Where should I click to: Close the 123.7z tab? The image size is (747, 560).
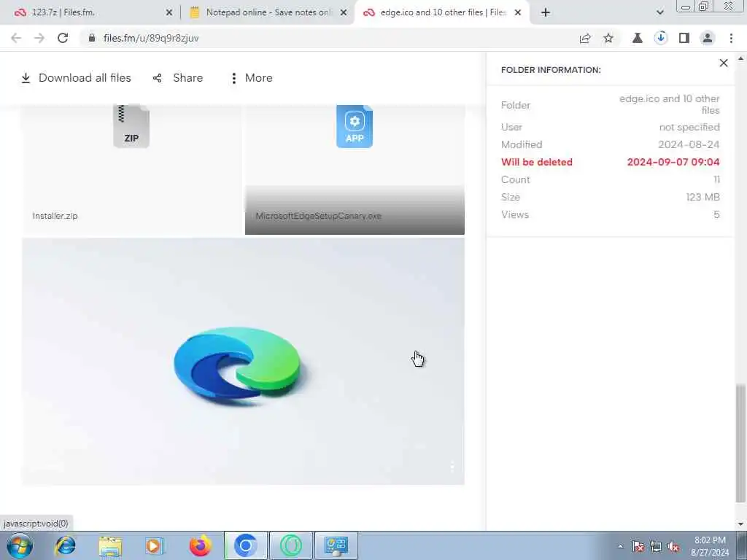[x=169, y=13]
